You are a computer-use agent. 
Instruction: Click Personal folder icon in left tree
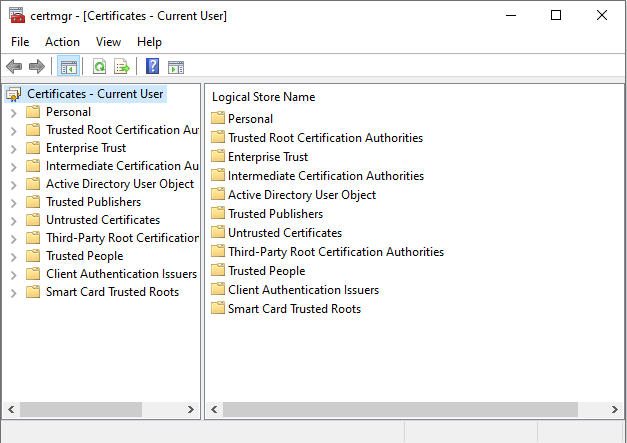(x=33, y=112)
